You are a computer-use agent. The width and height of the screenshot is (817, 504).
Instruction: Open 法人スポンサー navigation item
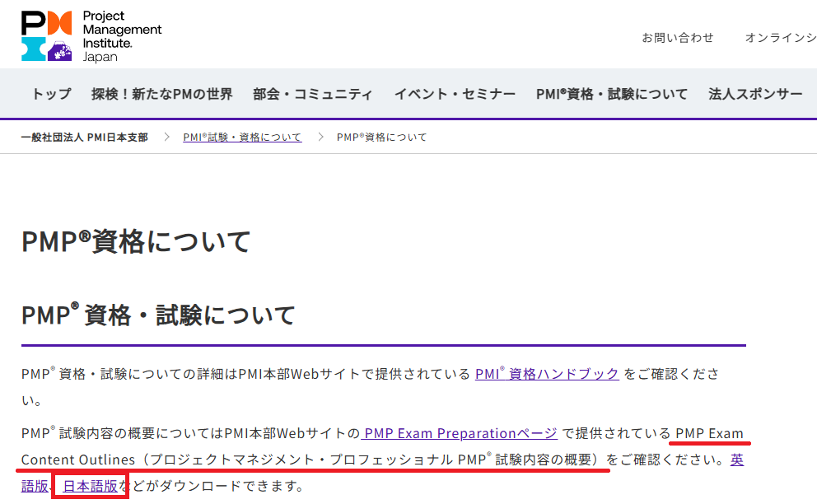point(755,94)
